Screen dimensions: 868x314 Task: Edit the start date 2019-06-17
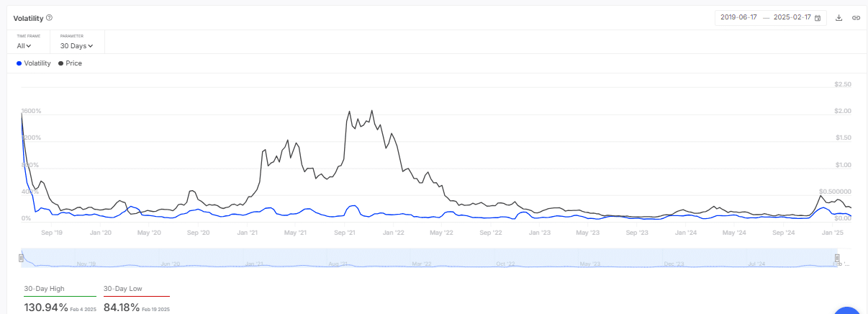738,17
